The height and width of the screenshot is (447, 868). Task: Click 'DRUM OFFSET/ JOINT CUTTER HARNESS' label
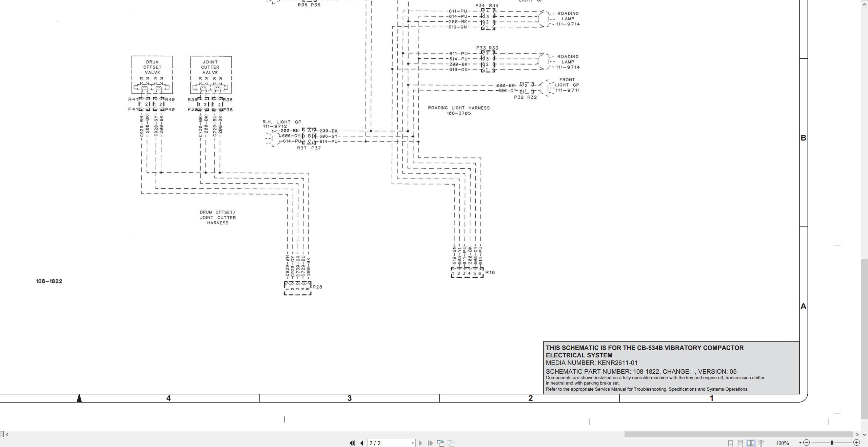click(x=218, y=218)
